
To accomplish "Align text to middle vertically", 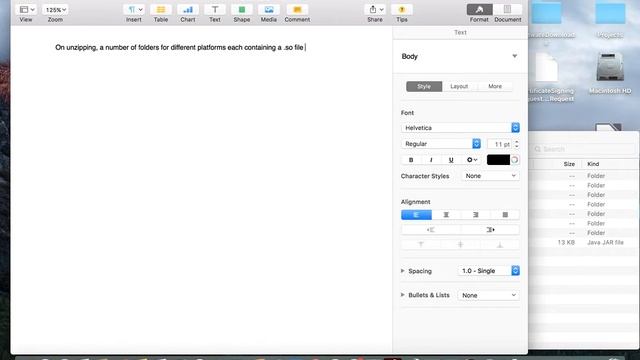I will [460, 244].
